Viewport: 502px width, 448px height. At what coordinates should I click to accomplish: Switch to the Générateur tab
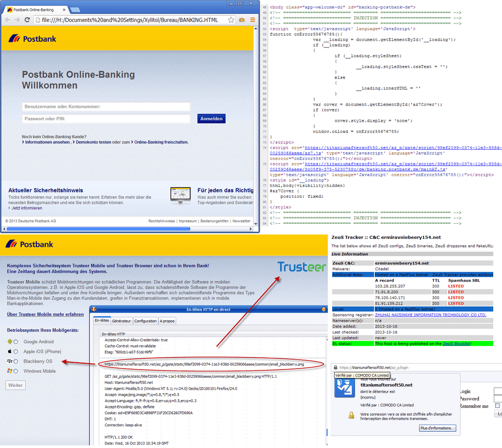tap(121, 321)
